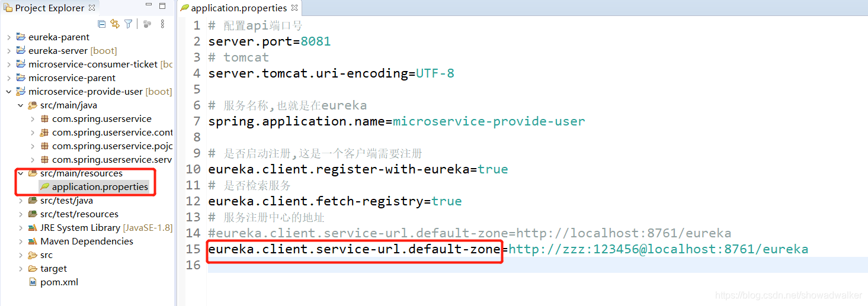The image size is (868, 306).
Task: Click the Maven Dependencies library icon
Action: [x=33, y=241]
